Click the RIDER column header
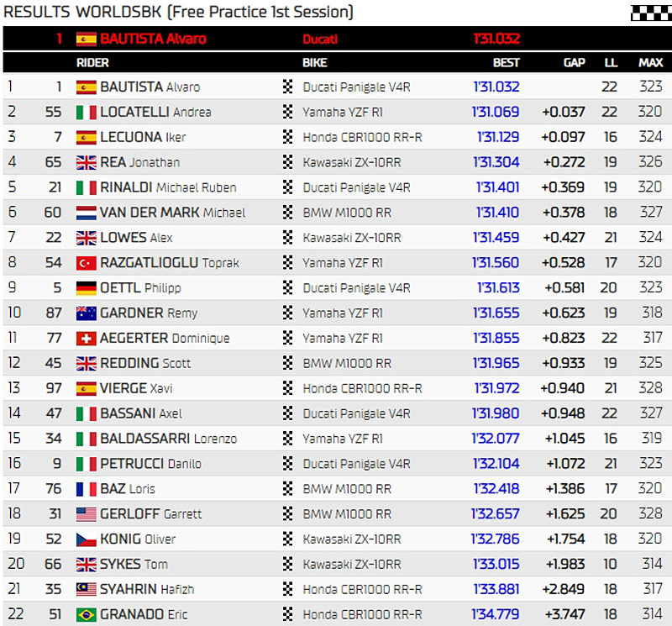Screen dimensions: 672x626 pos(92,63)
